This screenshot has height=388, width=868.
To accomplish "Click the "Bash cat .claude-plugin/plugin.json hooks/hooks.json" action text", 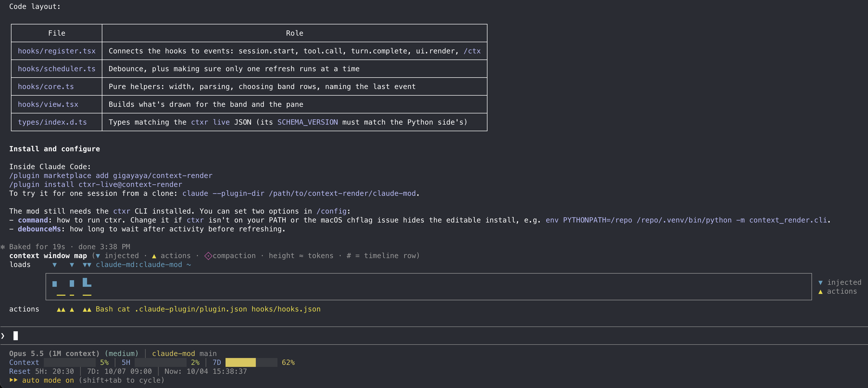I will pos(208,309).
